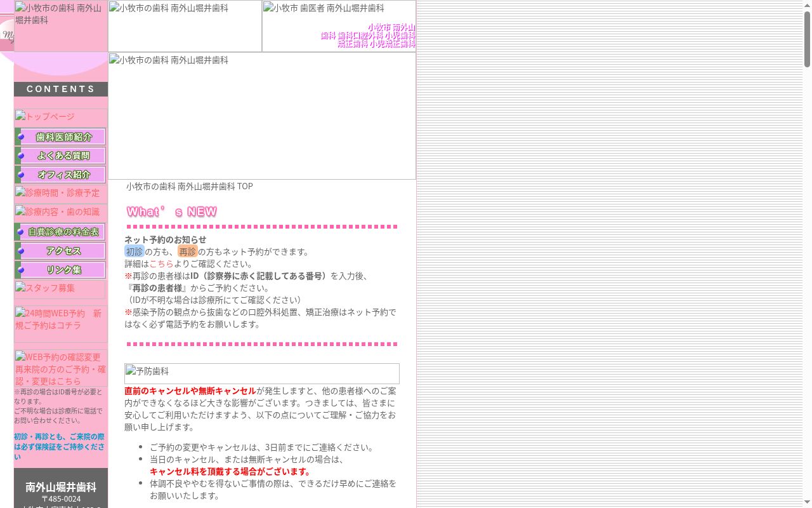The image size is (812, 508).
Task: Click the sidebar logo image 小牧市の歯科 南外山堀井歯科
Action: (61, 26)
